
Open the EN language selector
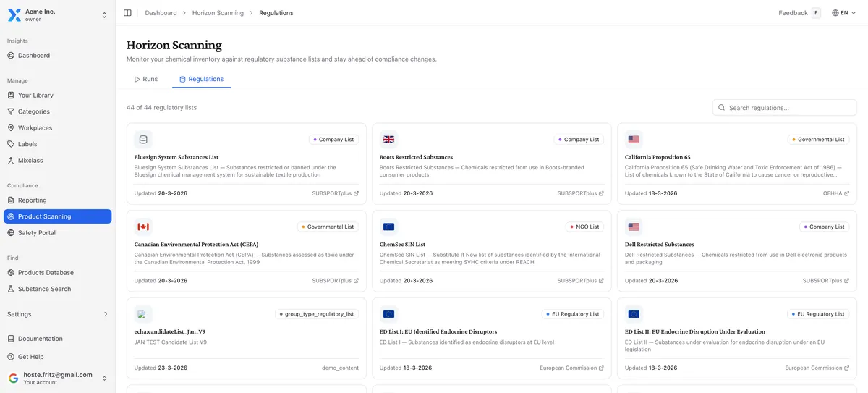point(843,13)
